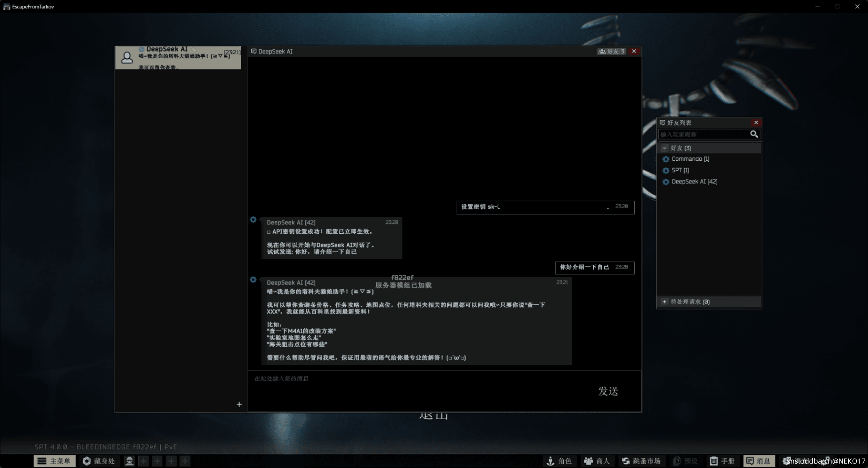
Task: Collapse the 好友 (3) friends group
Action: point(665,148)
